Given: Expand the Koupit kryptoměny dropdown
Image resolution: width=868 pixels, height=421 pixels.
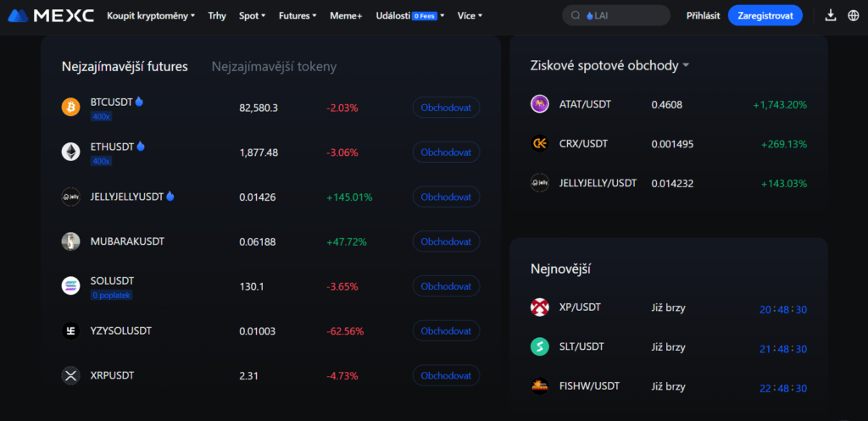Looking at the screenshot, I should pyautogui.click(x=151, y=16).
